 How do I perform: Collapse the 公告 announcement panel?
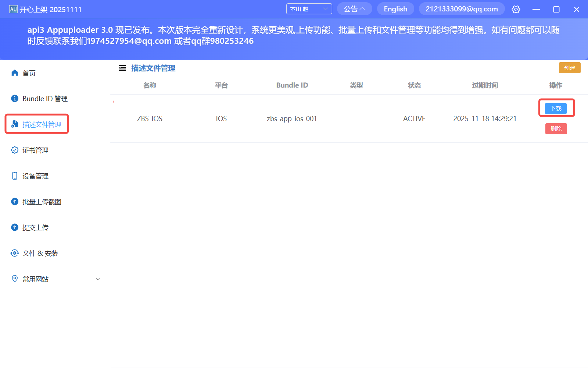[x=354, y=8]
